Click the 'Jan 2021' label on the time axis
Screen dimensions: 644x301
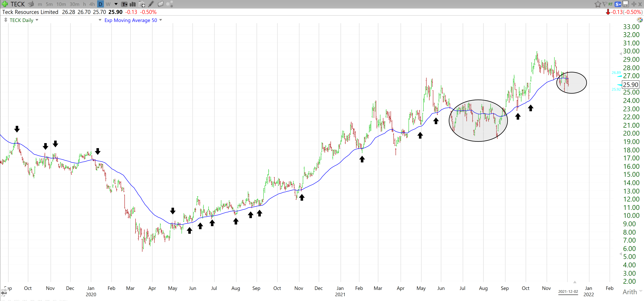tap(340, 291)
